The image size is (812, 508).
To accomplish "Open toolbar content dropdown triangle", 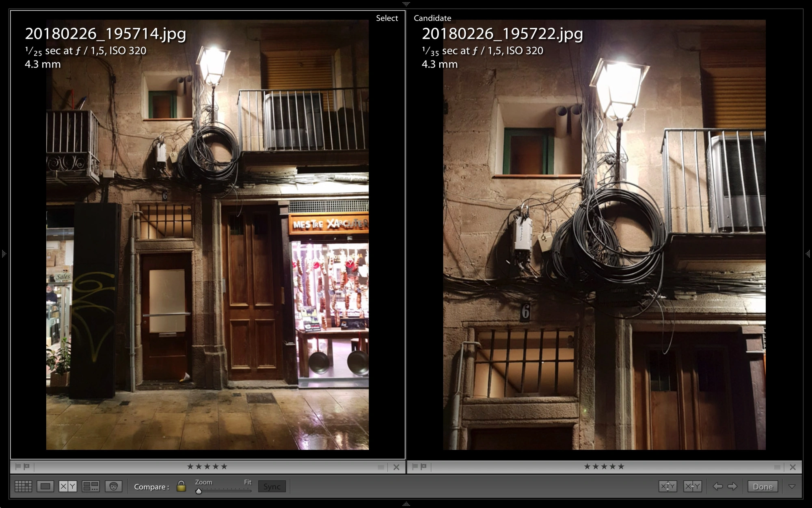I will tap(792, 486).
